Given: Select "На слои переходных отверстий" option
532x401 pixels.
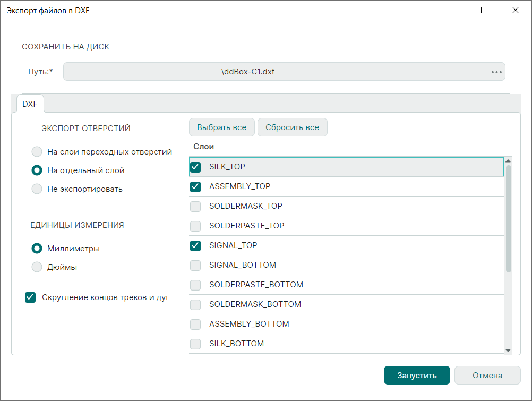Looking at the screenshot, I should (x=37, y=152).
